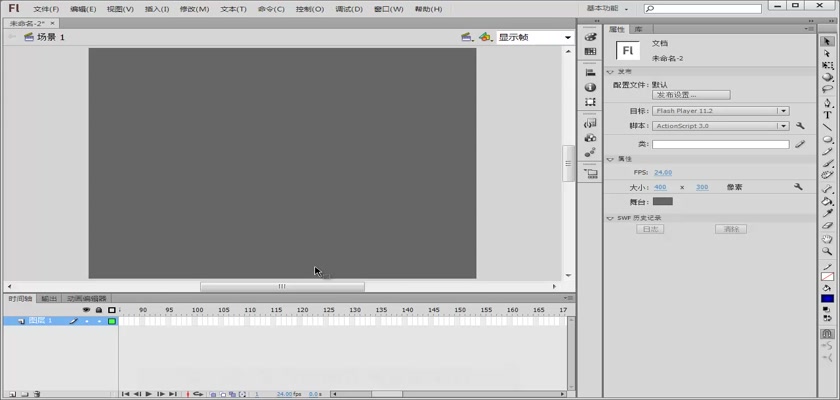Collapse the 属性 section

(610, 159)
